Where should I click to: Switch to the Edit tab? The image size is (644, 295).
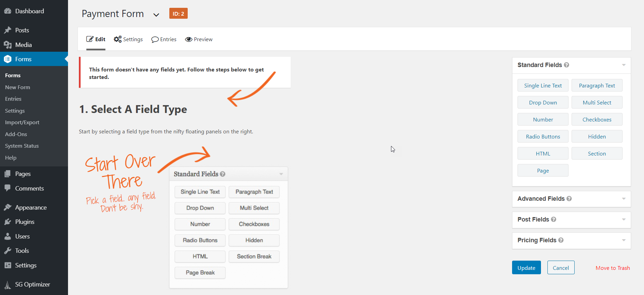(x=96, y=39)
